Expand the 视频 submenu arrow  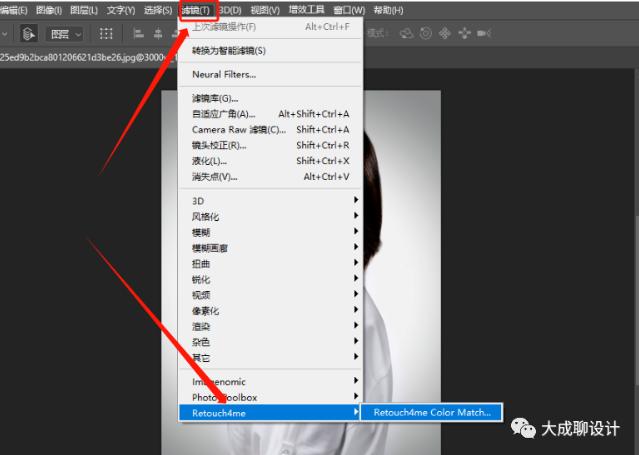click(x=356, y=294)
